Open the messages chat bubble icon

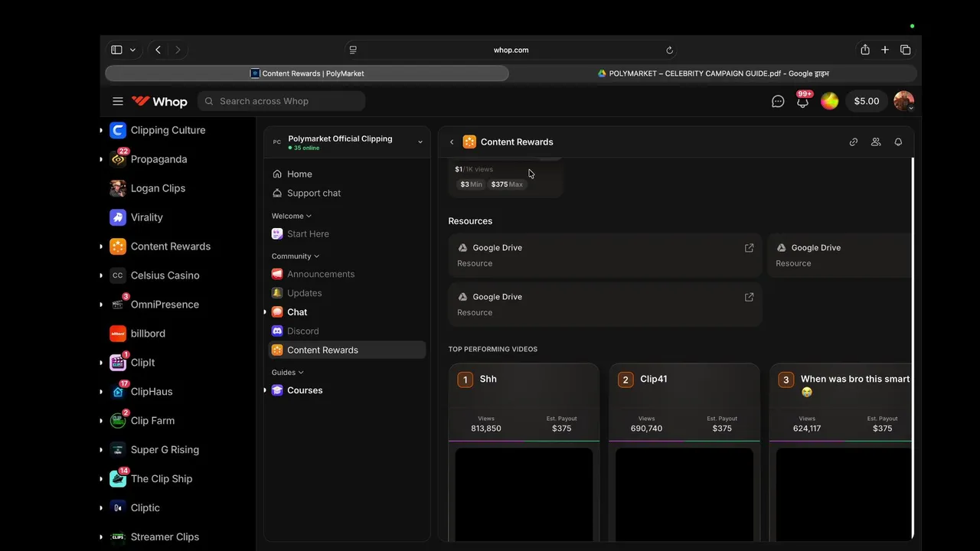click(778, 101)
